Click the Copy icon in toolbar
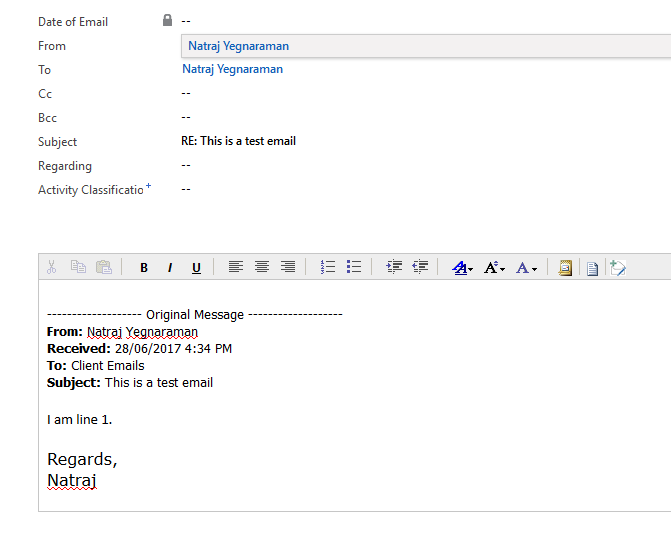 click(78, 267)
